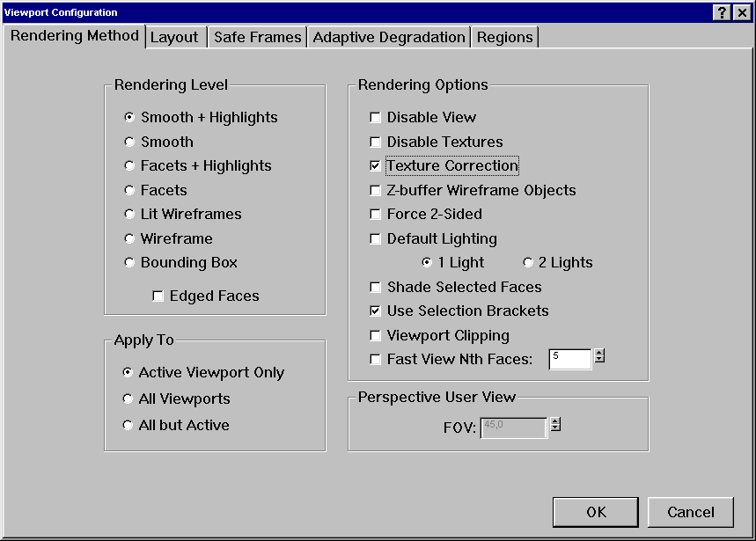Click the Cancel button

[x=690, y=512]
